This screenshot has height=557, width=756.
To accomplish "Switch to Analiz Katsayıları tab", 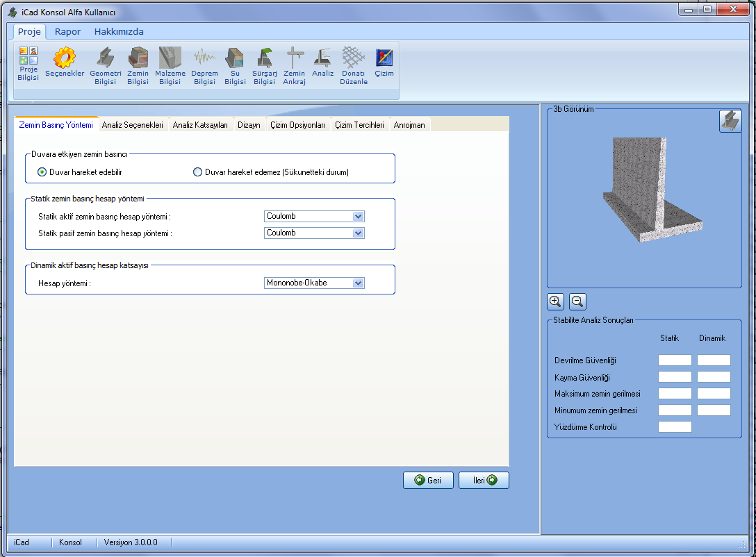I will (x=200, y=125).
